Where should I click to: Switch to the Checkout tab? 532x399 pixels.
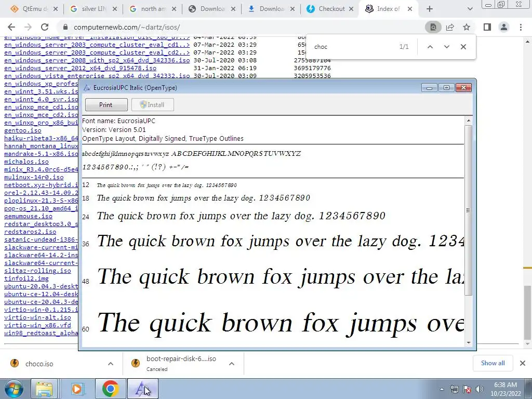pos(329,9)
